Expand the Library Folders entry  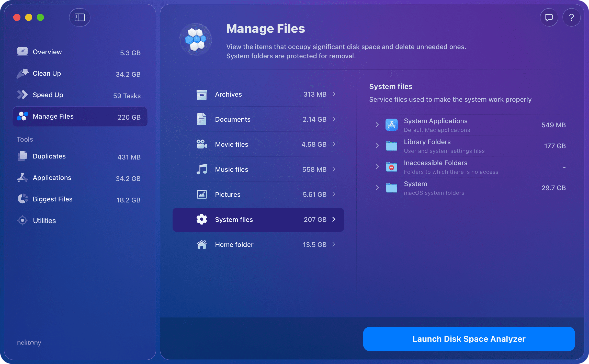pos(377,146)
